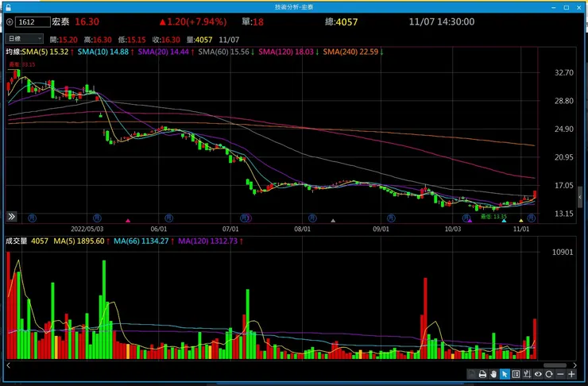This screenshot has height=386, width=588.
Task: Click the open price 開:15.20
Action: 64,40
